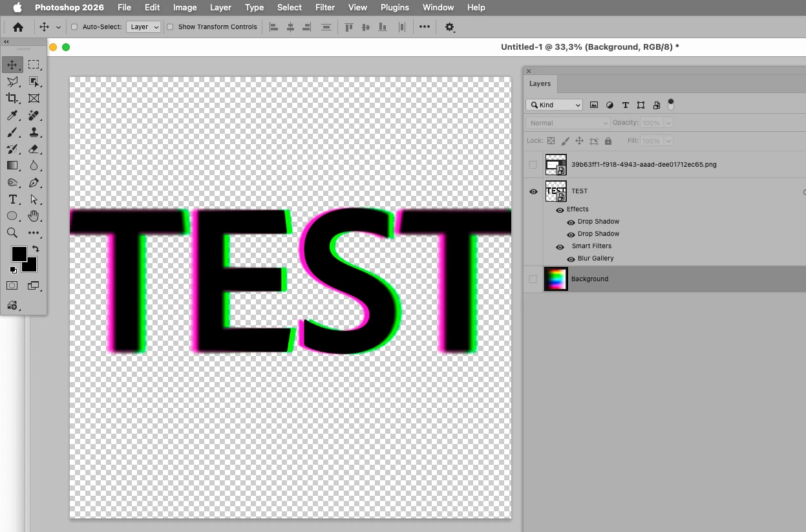Filter layers by smart objects icon
Screen dimensions: 806x532
pyautogui.click(x=657, y=105)
